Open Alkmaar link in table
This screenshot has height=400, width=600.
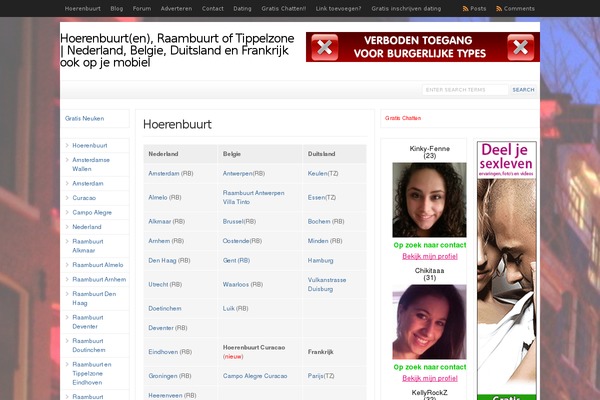pyautogui.click(x=160, y=222)
